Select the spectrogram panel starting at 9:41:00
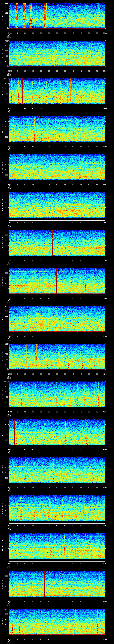Screen dimensions: 114x644 pyautogui.click(x=57, y=394)
